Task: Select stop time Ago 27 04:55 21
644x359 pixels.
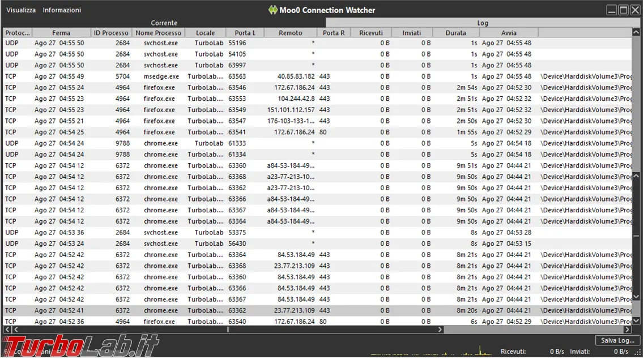Action: point(59,121)
